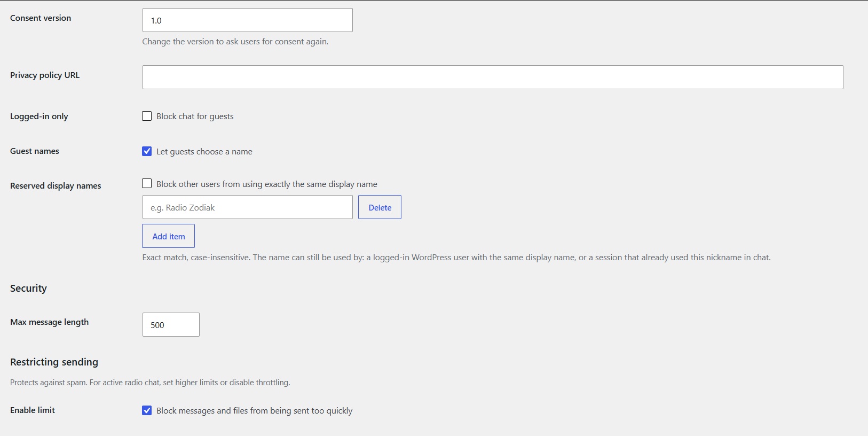
Task: Click the Logged-in only label
Action: point(39,116)
